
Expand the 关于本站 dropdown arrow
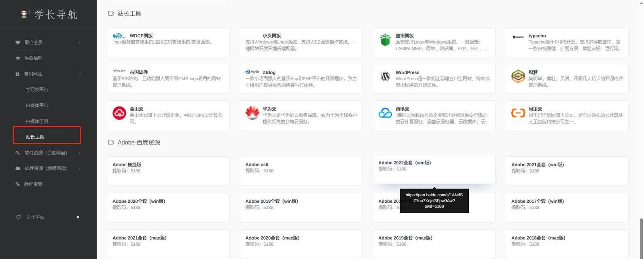tap(78, 217)
